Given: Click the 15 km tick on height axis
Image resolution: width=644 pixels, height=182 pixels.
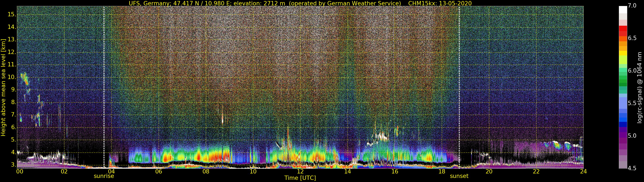Looking at the screenshot, I should coord(12,15).
